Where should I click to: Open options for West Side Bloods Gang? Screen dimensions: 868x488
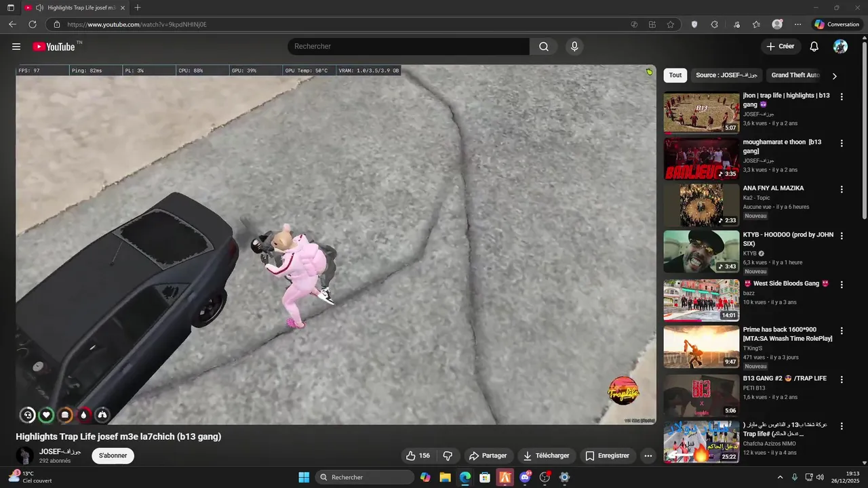point(842,285)
